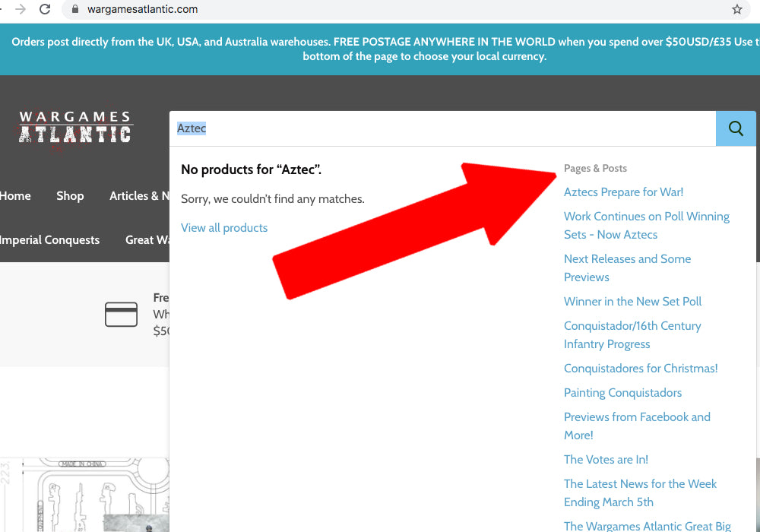Click the Aztec search text field

(441, 128)
